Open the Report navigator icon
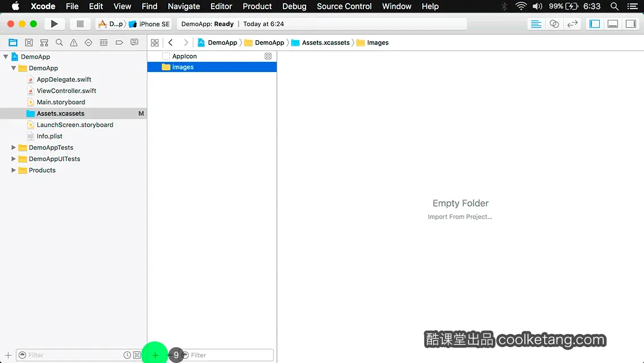The width and height of the screenshot is (644, 363). pyautogui.click(x=134, y=43)
